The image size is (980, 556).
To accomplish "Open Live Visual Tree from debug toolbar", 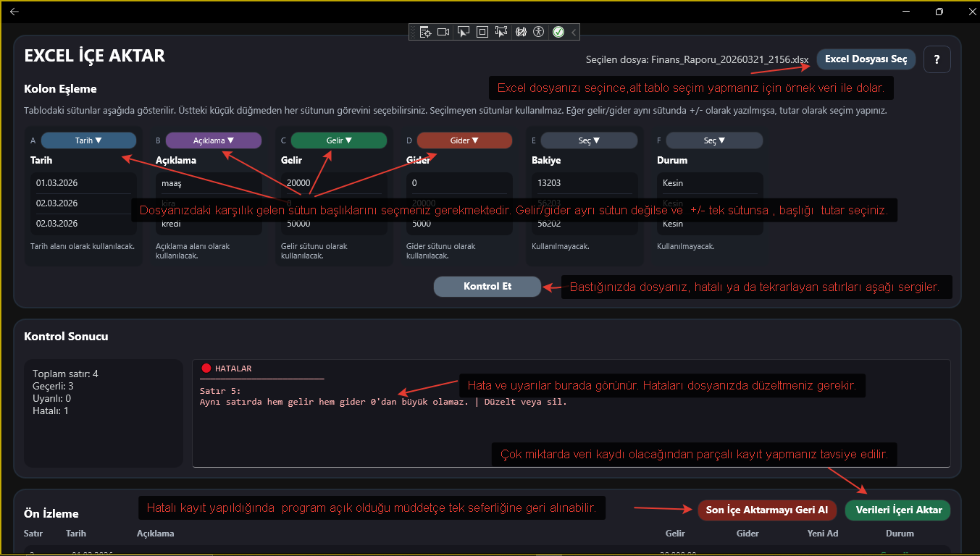I will pyautogui.click(x=425, y=32).
